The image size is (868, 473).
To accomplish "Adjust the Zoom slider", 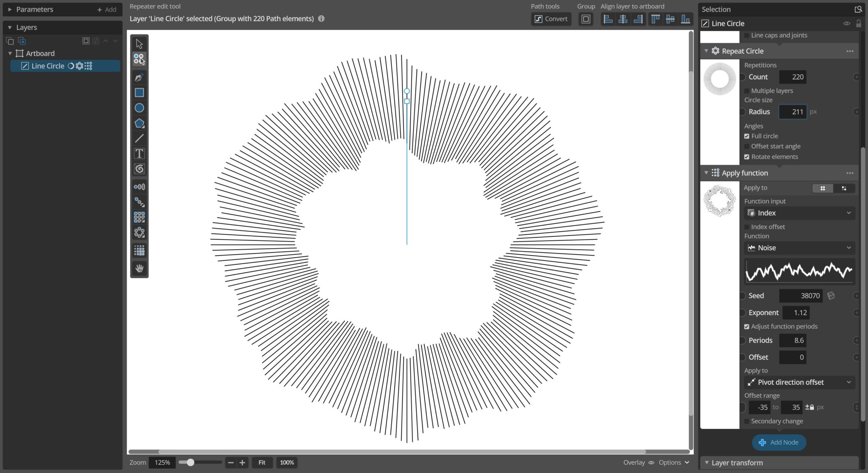I will [x=190, y=462].
